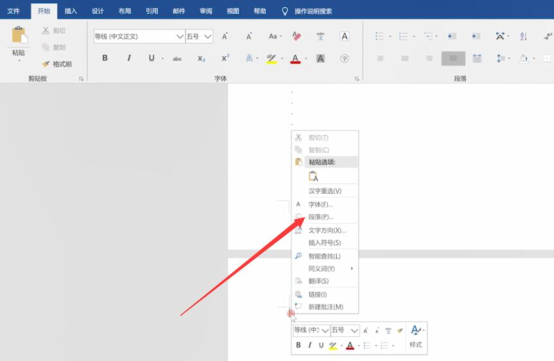Screen dimensions: 554x361
Task: Toggle superscript (X²) in ribbon
Action: pos(225,58)
